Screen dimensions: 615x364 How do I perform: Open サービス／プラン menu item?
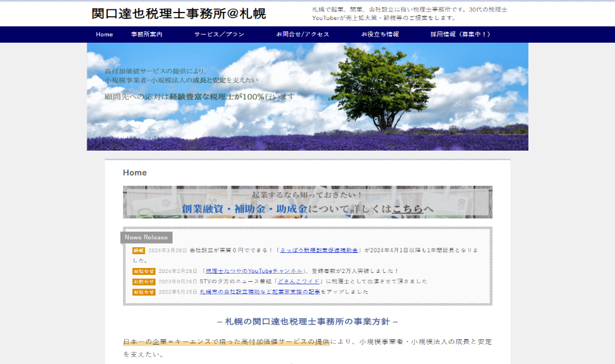(x=219, y=35)
